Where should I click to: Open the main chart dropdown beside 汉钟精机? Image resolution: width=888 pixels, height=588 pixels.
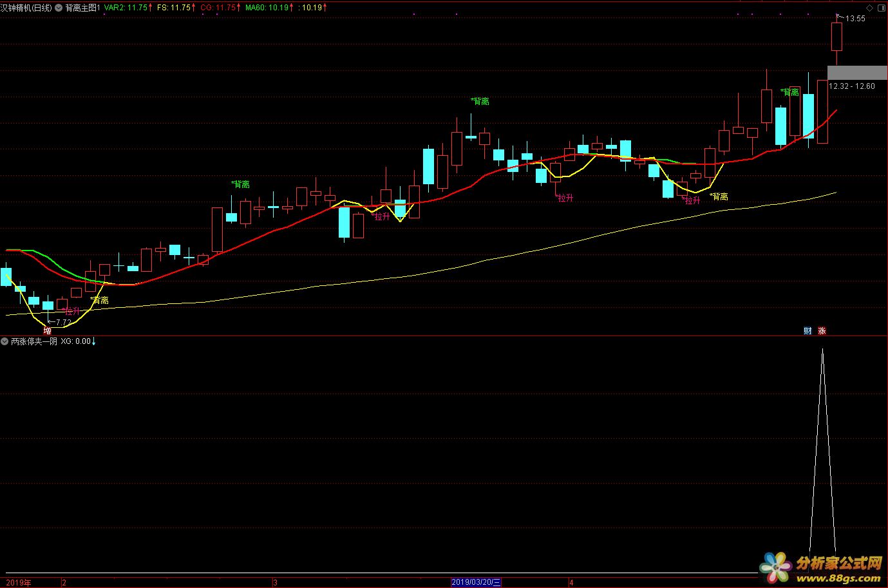click(x=59, y=8)
